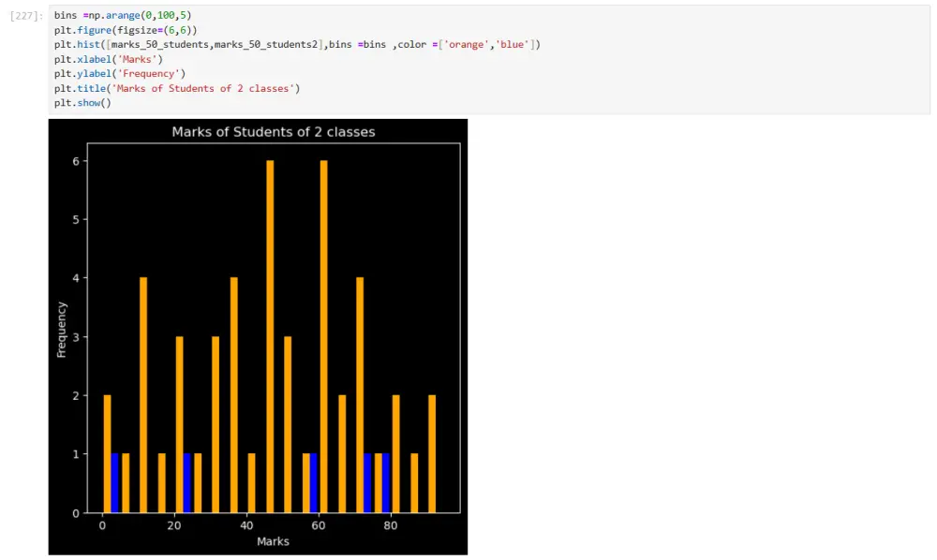Click the 'Marks' x-axis label on chart
This screenshot has width=937, height=560.
click(273, 541)
